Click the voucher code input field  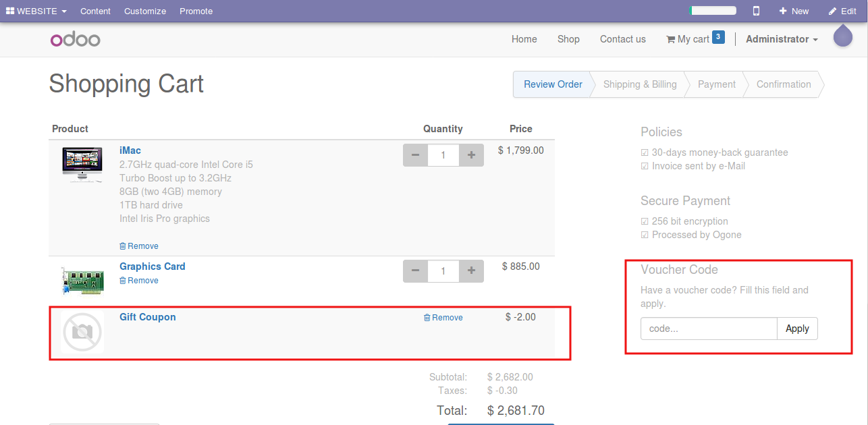(709, 329)
